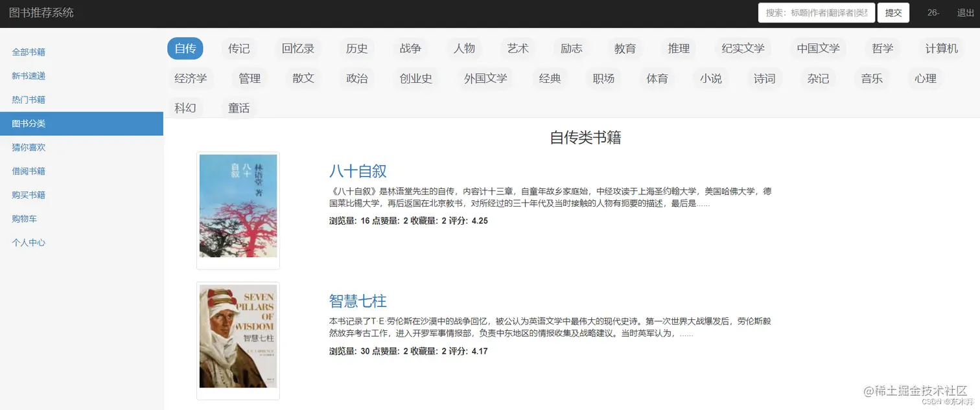Open the 科幻 category
The height and width of the screenshot is (410, 980).
185,108
